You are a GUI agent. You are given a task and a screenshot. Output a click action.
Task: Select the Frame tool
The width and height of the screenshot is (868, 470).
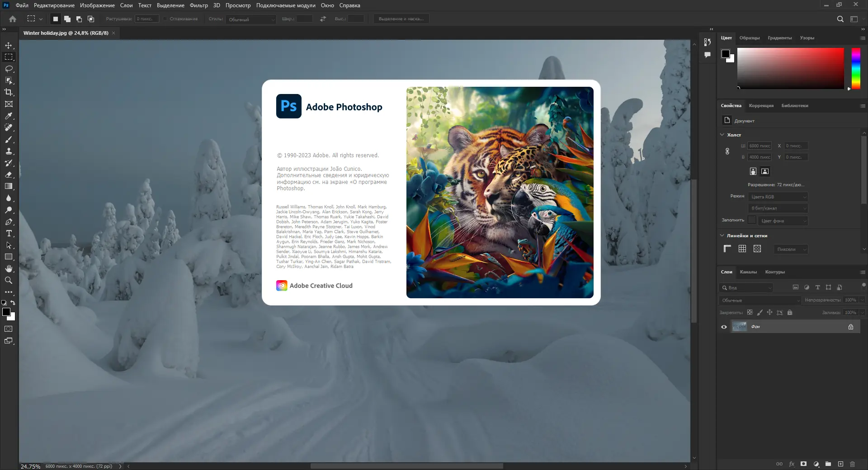pos(9,104)
